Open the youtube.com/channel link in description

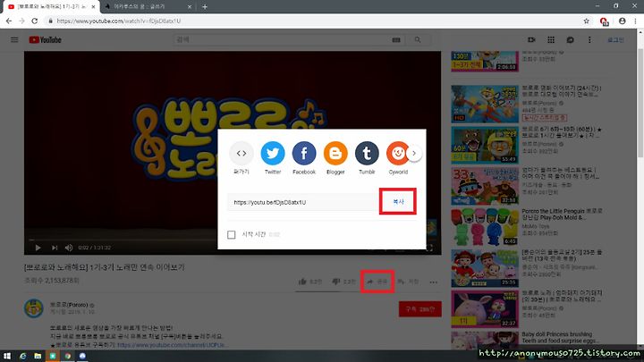tap(171, 345)
